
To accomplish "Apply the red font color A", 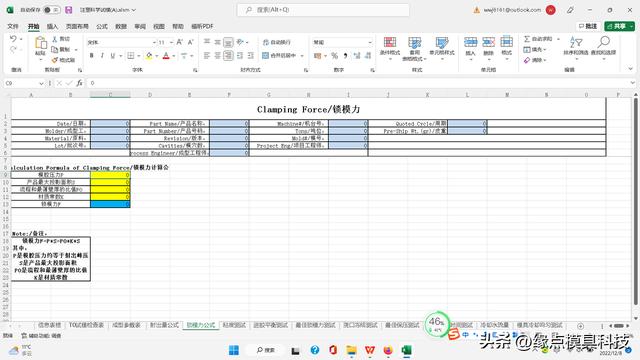I will tap(166, 56).
